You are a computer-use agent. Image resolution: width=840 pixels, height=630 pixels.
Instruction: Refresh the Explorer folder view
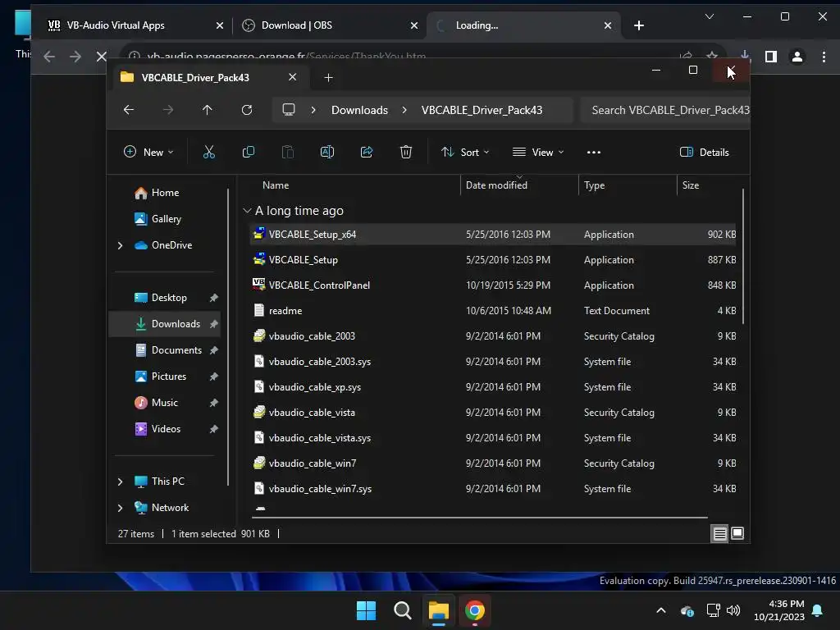pyautogui.click(x=247, y=110)
